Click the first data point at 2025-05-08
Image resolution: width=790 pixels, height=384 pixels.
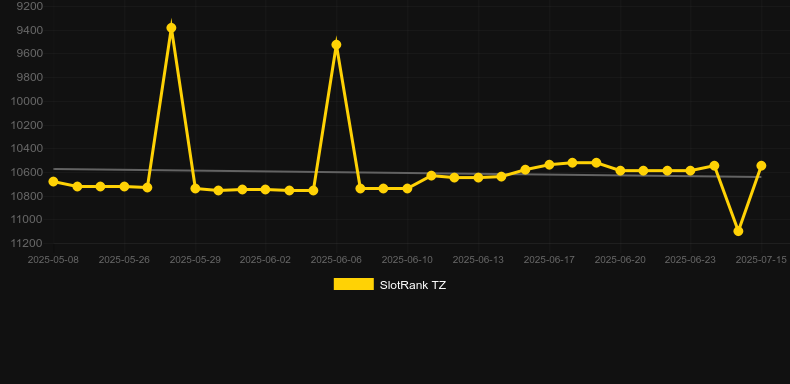pos(53,181)
